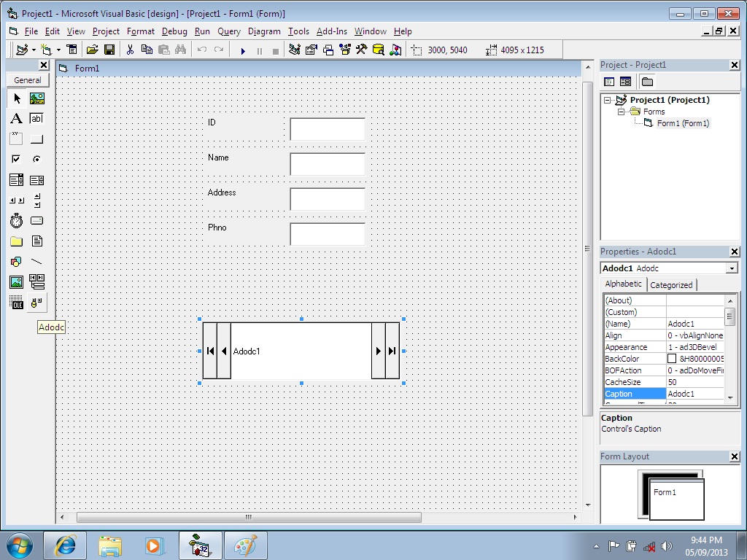
Task: Select the DirListBox folder tool
Action: click(x=17, y=241)
